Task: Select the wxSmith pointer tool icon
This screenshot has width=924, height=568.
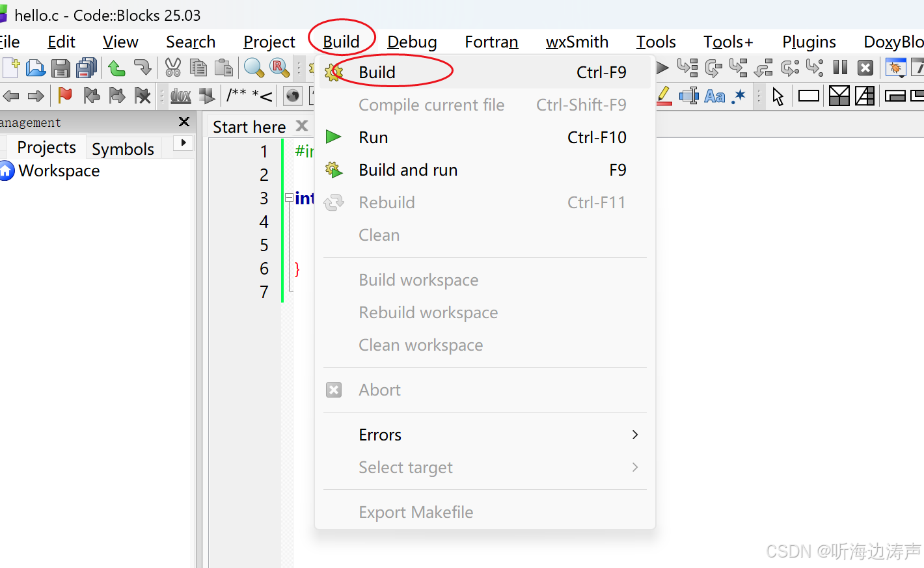Action: pyautogui.click(x=778, y=96)
